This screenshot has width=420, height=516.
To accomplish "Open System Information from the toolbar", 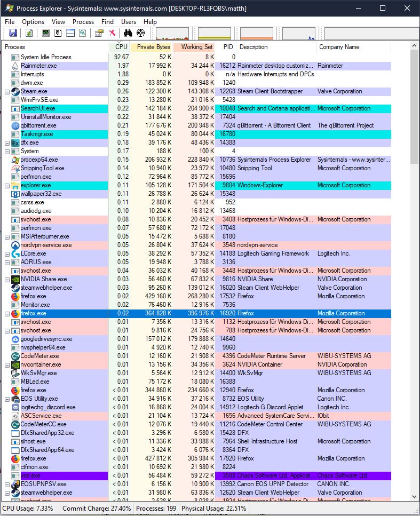I will [46, 33].
